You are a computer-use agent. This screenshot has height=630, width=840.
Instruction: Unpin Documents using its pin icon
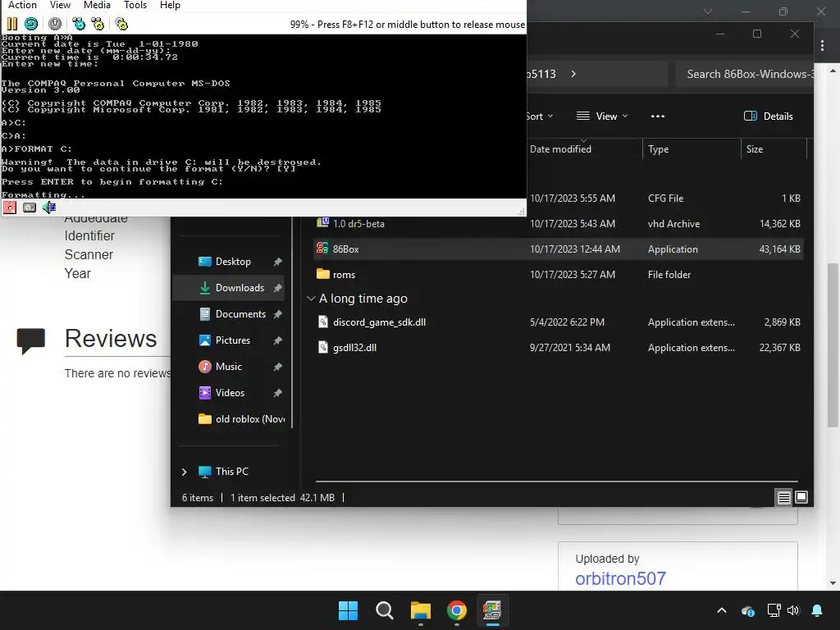coord(277,314)
